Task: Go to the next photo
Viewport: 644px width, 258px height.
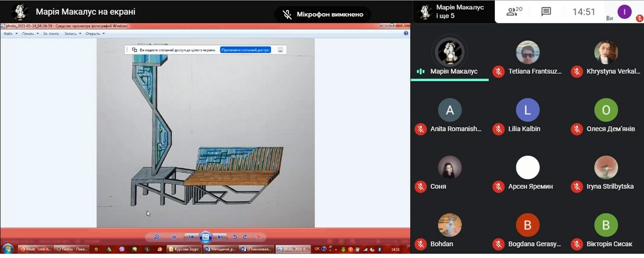Action: click(x=219, y=237)
